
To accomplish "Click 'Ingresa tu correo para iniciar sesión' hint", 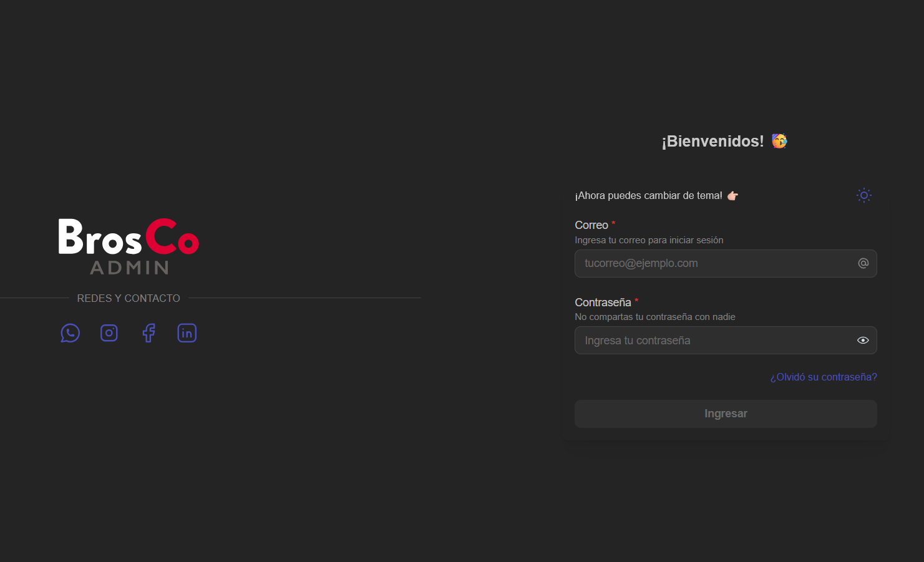I will coord(649,240).
